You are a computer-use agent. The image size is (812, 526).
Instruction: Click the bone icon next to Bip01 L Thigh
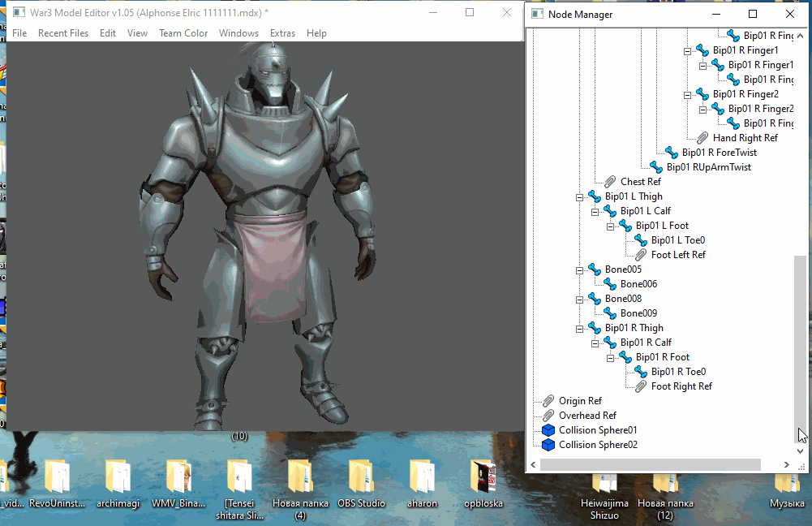(595, 196)
